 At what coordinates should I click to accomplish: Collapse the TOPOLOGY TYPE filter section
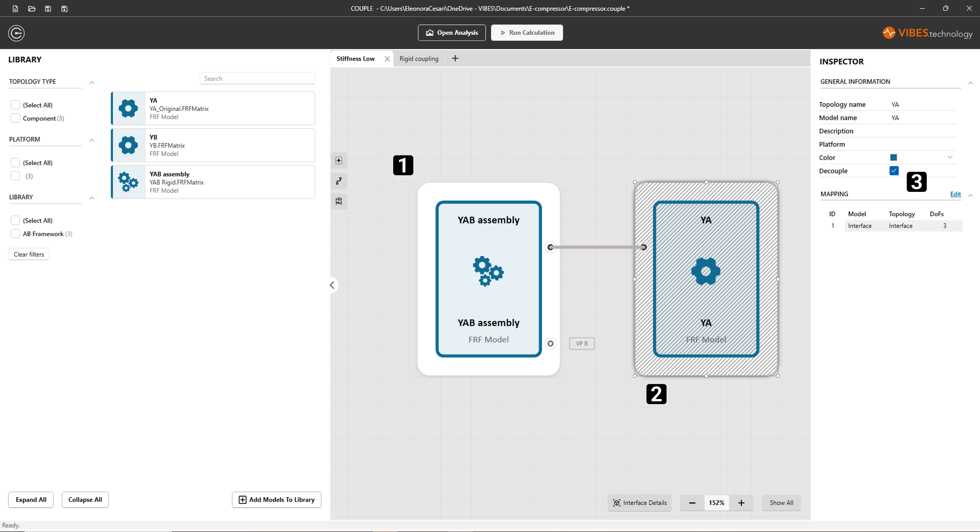[92, 82]
